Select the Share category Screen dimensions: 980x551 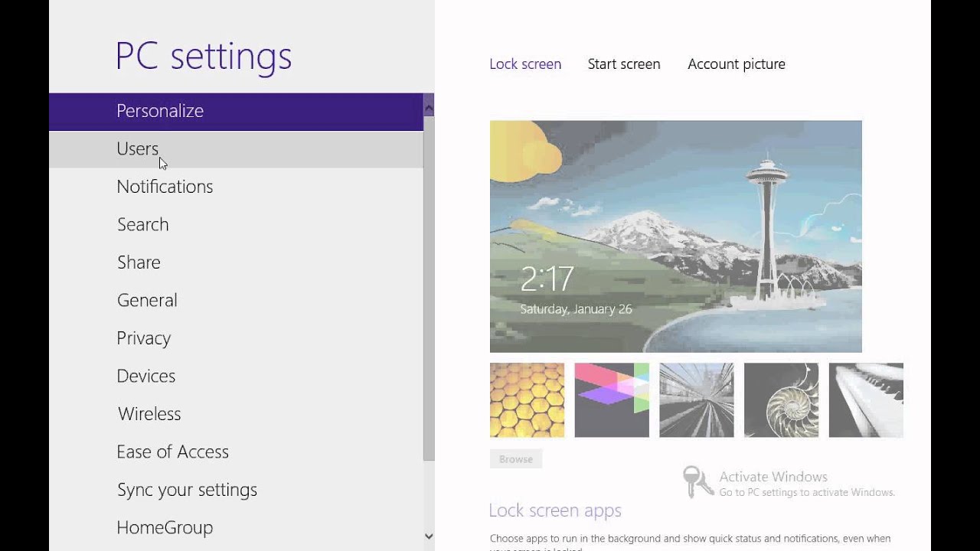pyautogui.click(x=139, y=262)
